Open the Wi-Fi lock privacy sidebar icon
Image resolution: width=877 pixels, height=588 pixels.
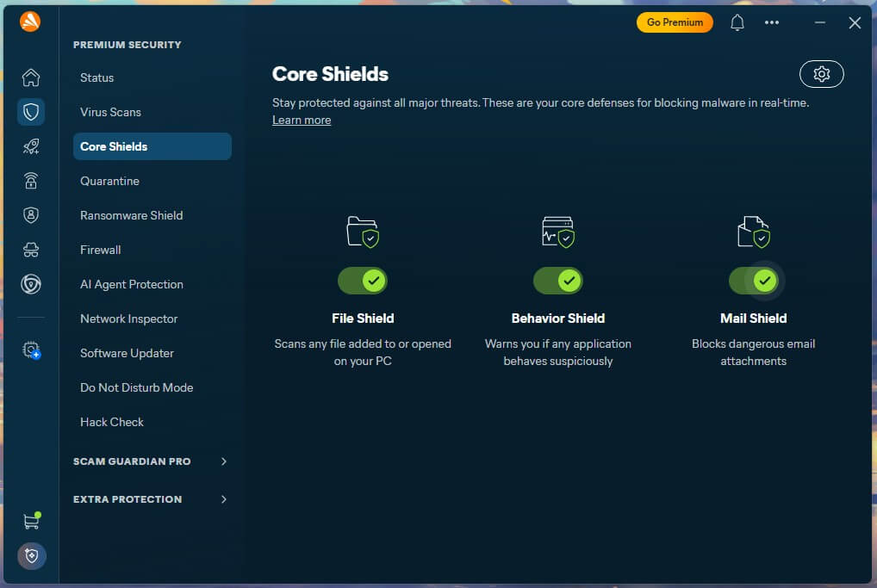point(31,181)
